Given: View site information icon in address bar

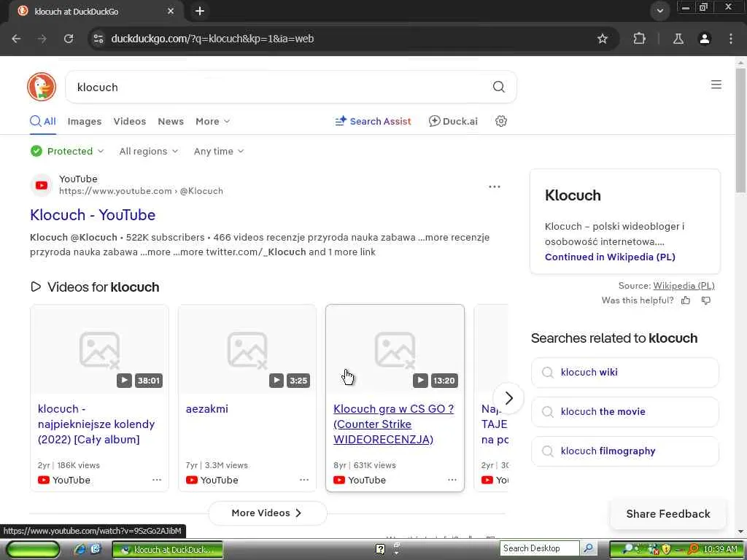Looking at the screenshot, I should pos(98,39).
